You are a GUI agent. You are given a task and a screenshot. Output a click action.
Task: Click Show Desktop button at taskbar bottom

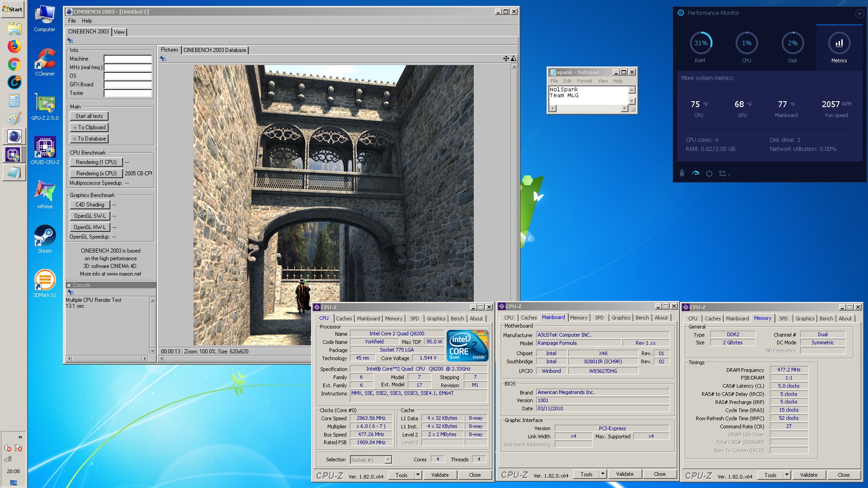[x=14, y=483]
